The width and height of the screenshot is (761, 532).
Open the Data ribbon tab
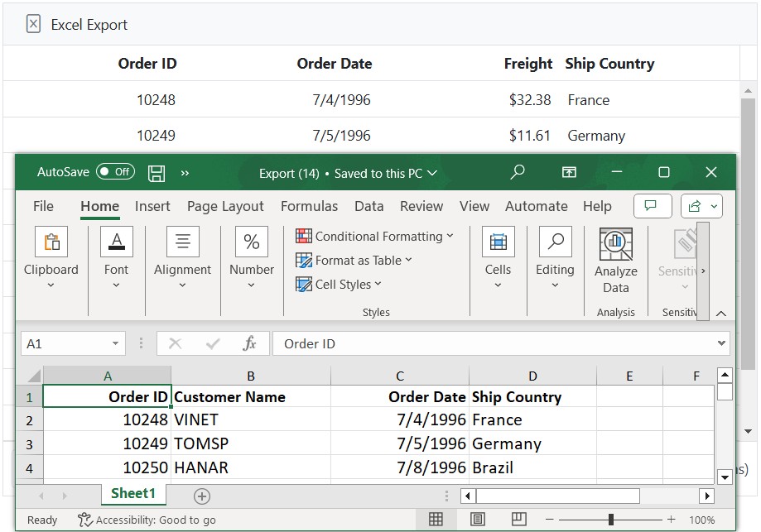[x=368, y=206]
